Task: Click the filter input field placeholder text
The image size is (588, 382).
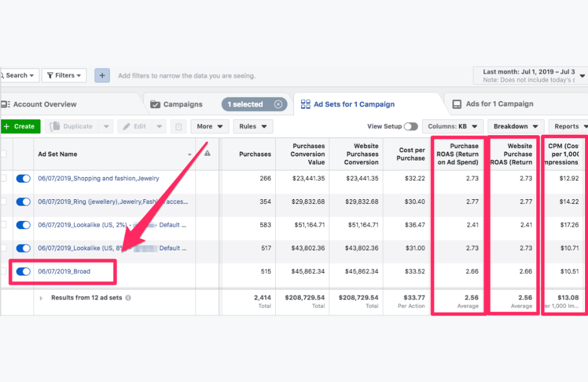Action: (x=187, y=76)
